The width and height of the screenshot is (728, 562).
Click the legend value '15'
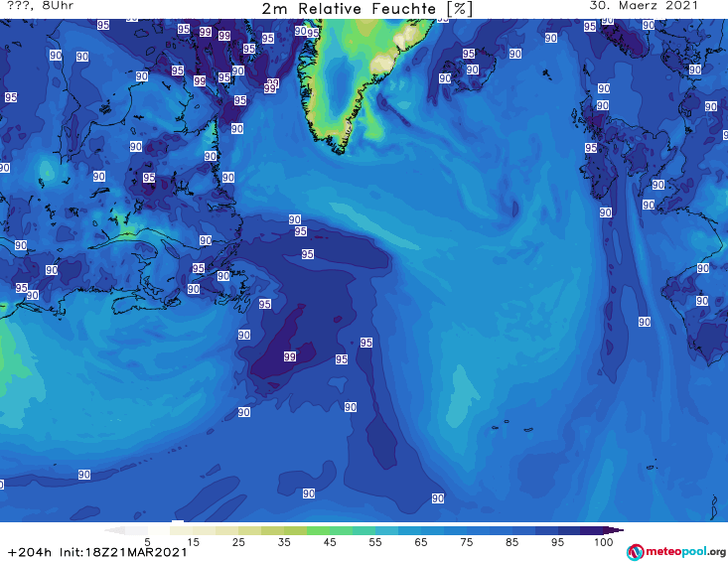[x=193, y=542]
